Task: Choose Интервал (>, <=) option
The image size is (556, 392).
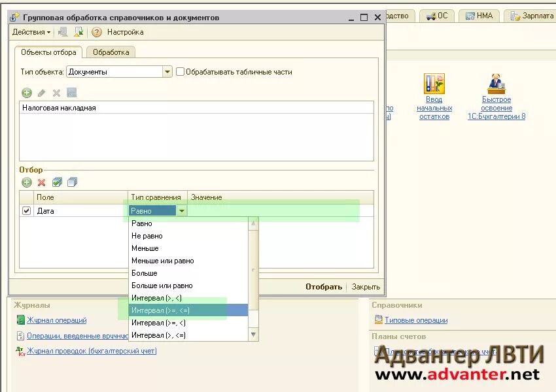Action: (188, 335)
